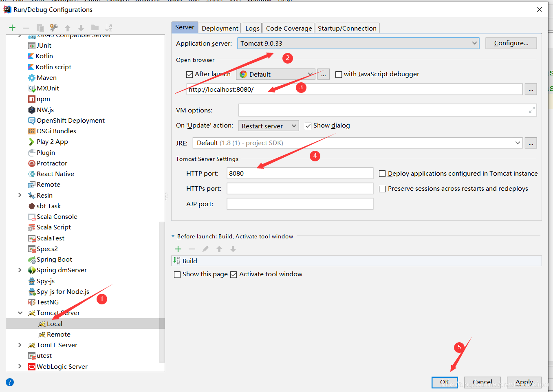Switch to the Server tab
The image size is (553, 392).
coord(185,27)
